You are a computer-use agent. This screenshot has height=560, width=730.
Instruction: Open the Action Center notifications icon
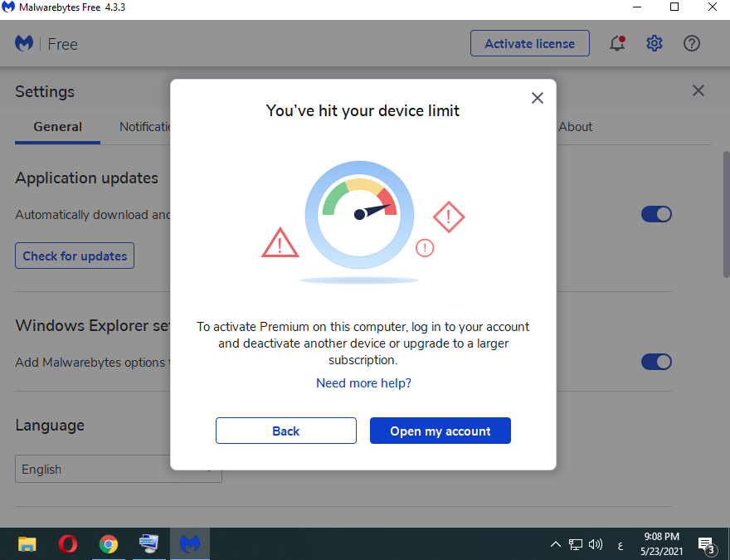706,544
